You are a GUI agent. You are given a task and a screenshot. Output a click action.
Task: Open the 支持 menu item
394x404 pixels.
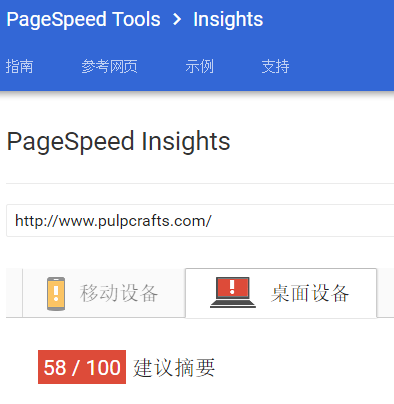coord(275,66)
